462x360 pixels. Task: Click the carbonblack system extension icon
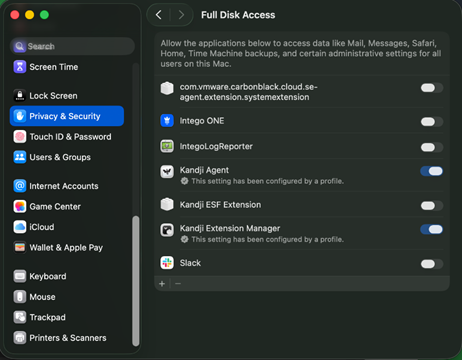[167, 88]
